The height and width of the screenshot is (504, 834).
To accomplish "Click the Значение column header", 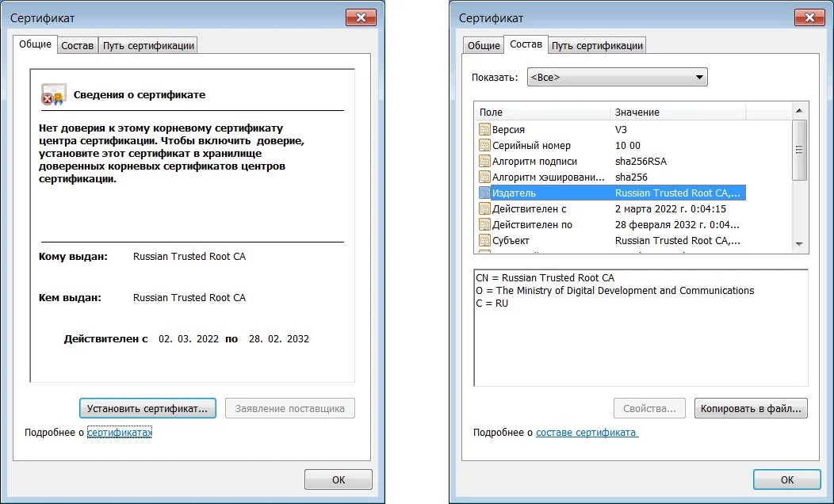I will [x=678, y=113].
